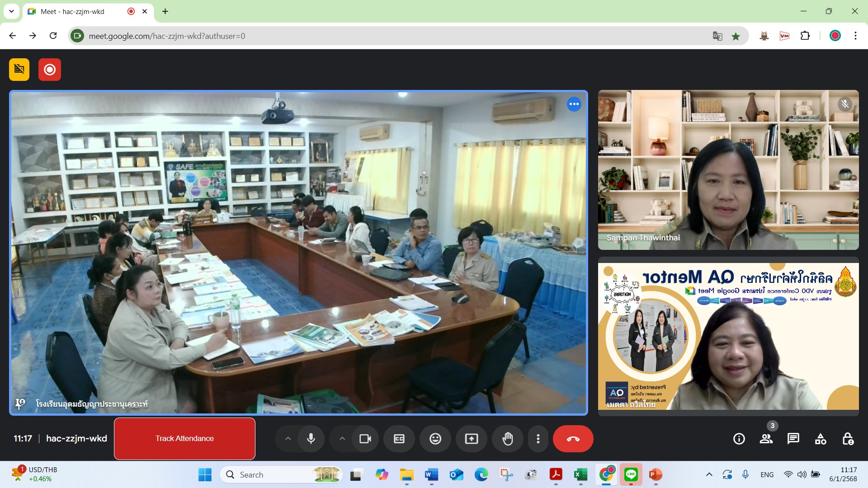The image size is (868, 488).
Task: Click the Track Attendance button
Action: click(x=184, y=439)
